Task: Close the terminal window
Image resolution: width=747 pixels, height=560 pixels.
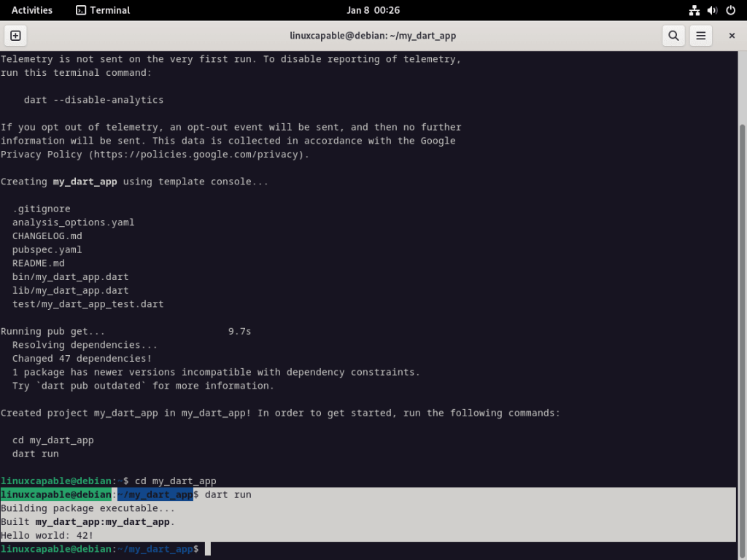Action: [732, 36]
